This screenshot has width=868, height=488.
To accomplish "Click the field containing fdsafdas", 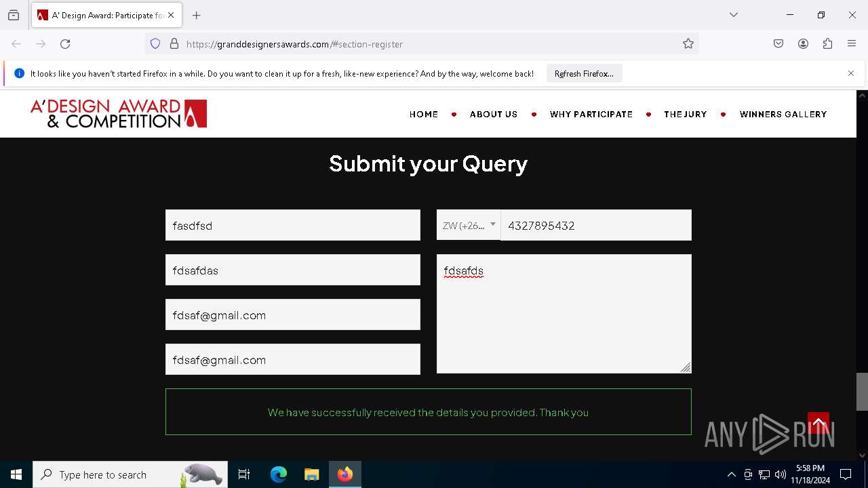I will coord(293,270).
